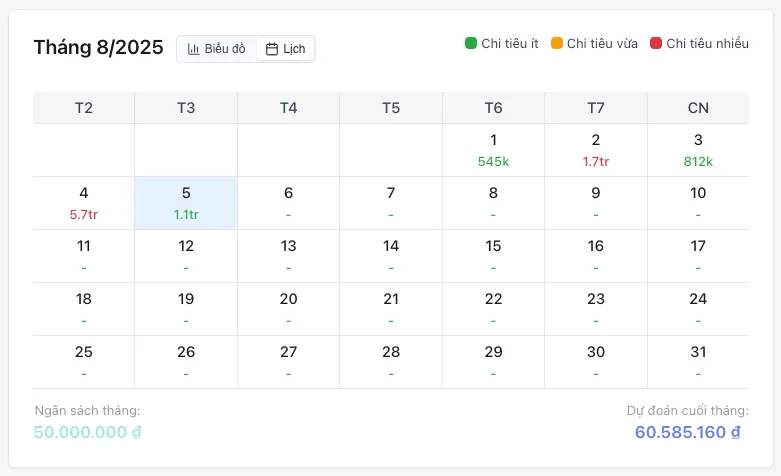Click the bar chart icon in Biểu đồ
The width and height of the screenshot is (781, 476).
194,49
